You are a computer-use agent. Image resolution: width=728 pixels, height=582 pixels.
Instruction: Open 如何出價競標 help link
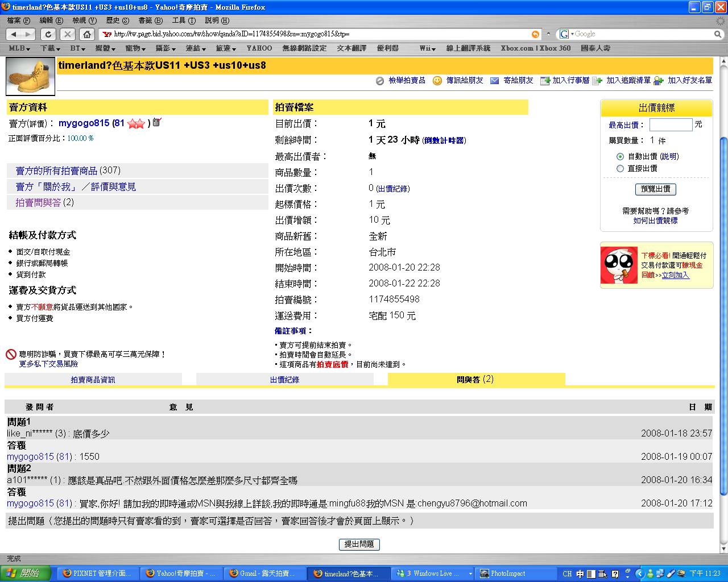pos(655,221)
